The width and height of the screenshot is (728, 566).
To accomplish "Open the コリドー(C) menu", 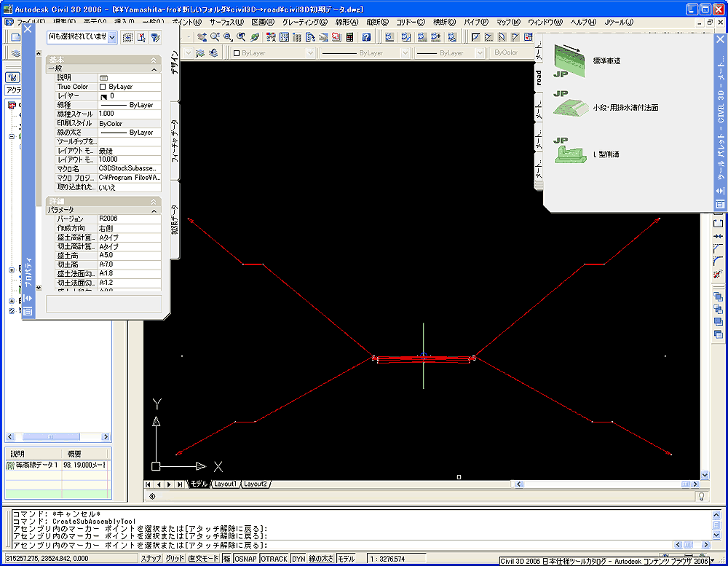I will click(x=410, y=23).
